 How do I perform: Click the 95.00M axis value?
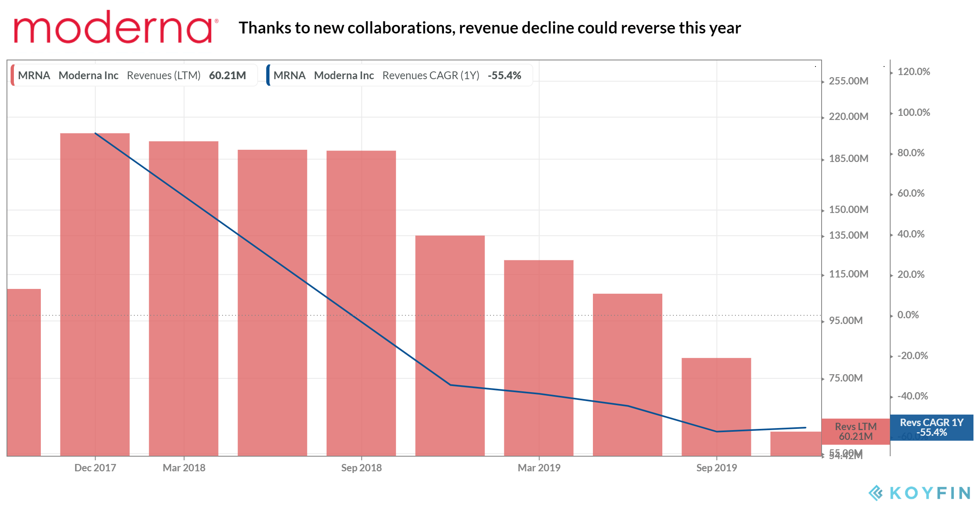(x=846, y=320)
